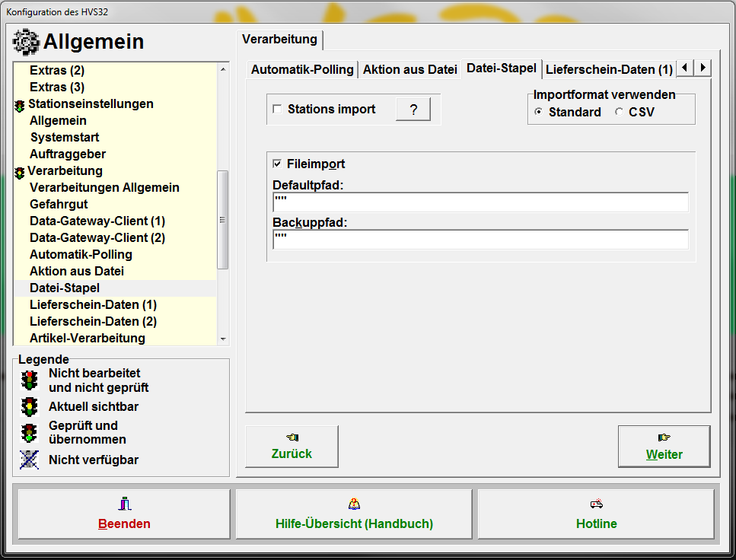Screen dimensions: 736x560
Task: Open the Aktion aus Datei tab
Action: [409, 69]
